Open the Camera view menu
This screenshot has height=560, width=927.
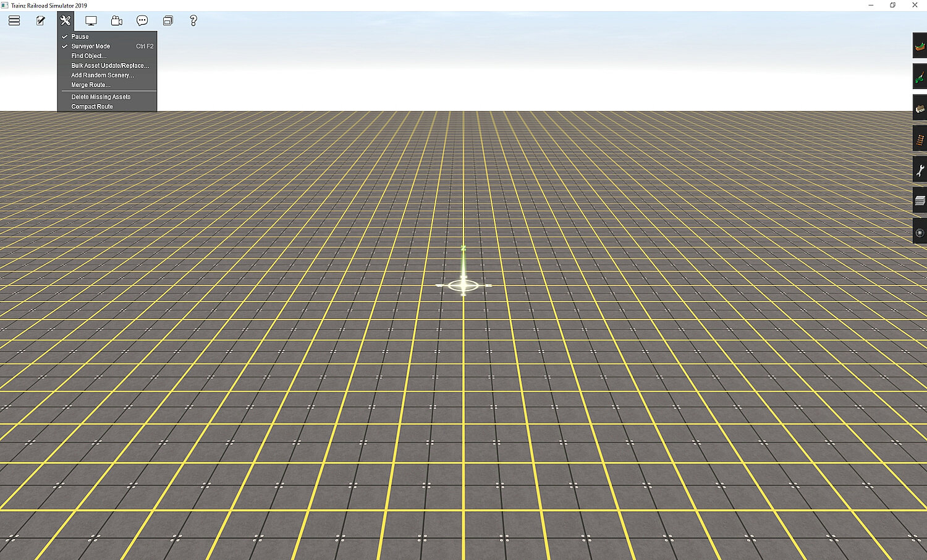[117, 20]
